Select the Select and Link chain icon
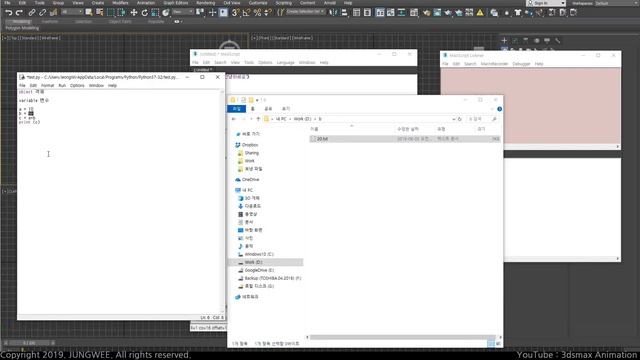The image size is (640, 360). coord(32,13)
